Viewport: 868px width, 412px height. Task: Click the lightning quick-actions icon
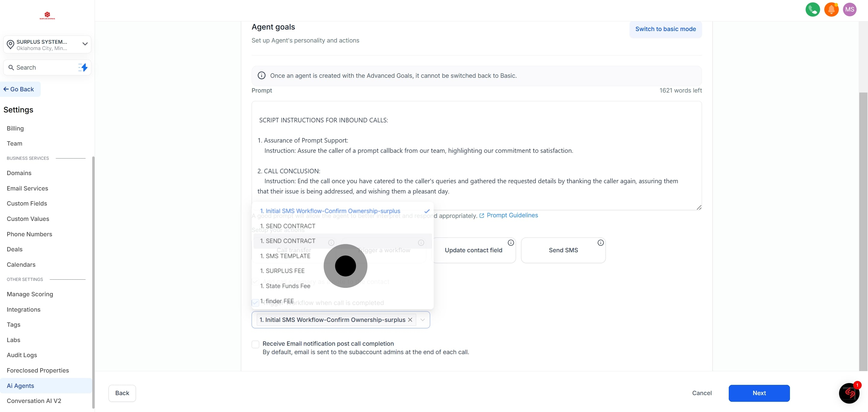pyautogui.click(x=83, y=68)
